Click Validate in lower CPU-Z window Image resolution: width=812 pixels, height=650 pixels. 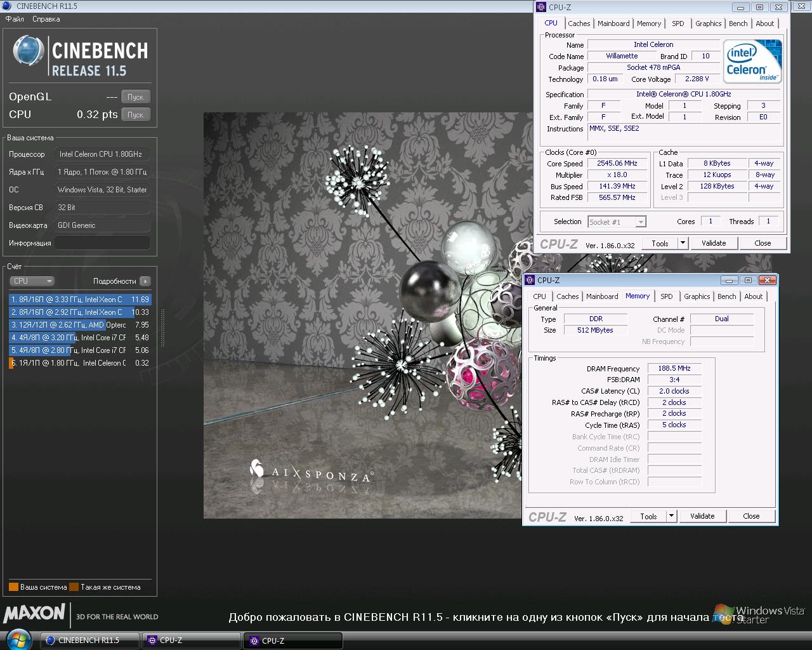point(702,516)
